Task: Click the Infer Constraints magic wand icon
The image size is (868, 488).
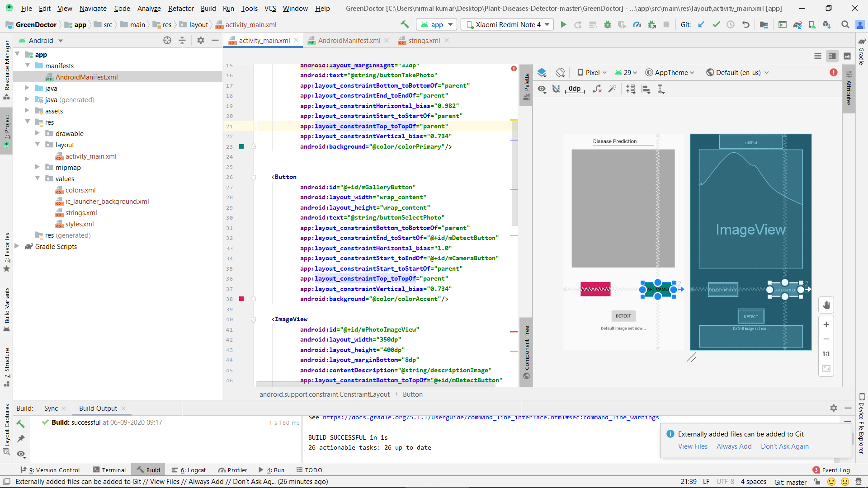Action: (x=612, y=89)
